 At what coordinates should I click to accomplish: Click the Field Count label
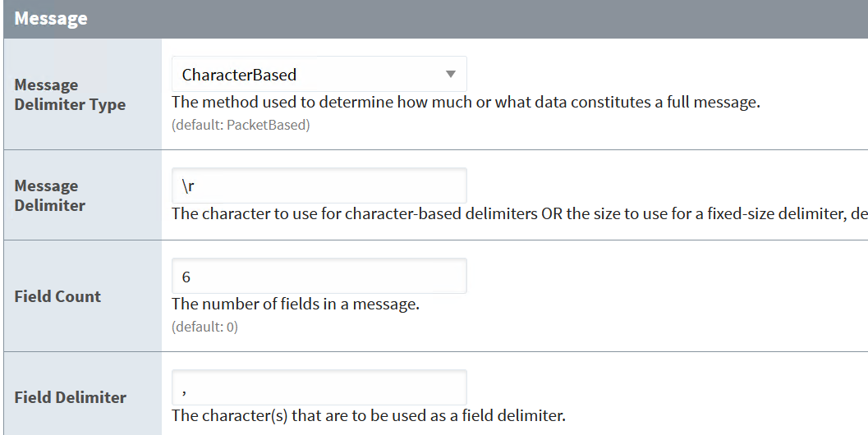(57, 296)
